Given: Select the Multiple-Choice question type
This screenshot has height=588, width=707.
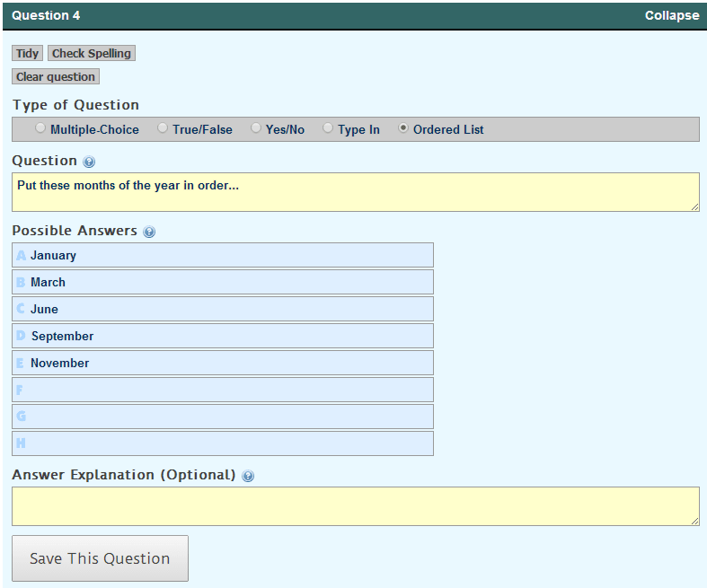Looking at the screenshot, I should coord(40,128).
